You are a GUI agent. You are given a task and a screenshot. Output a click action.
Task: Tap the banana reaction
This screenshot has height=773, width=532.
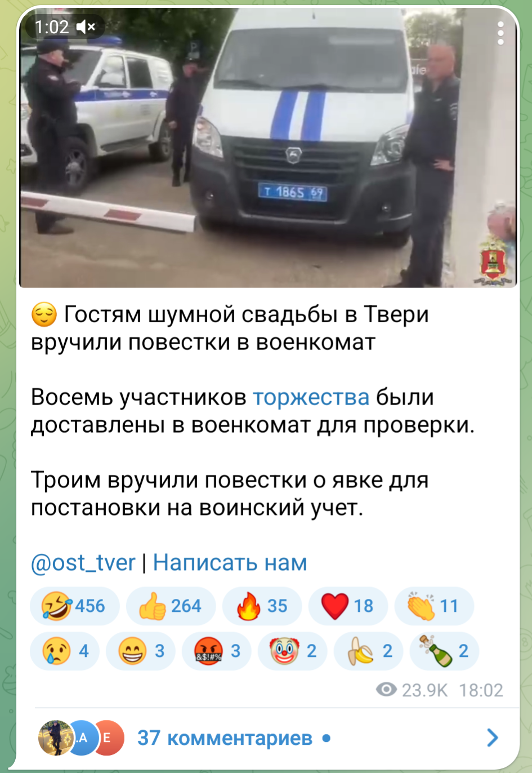click(x=368, y=651)
